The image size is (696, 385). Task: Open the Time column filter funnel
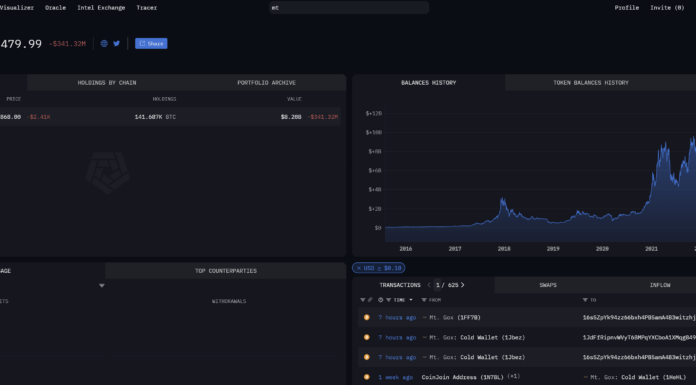tap(388, 300)
